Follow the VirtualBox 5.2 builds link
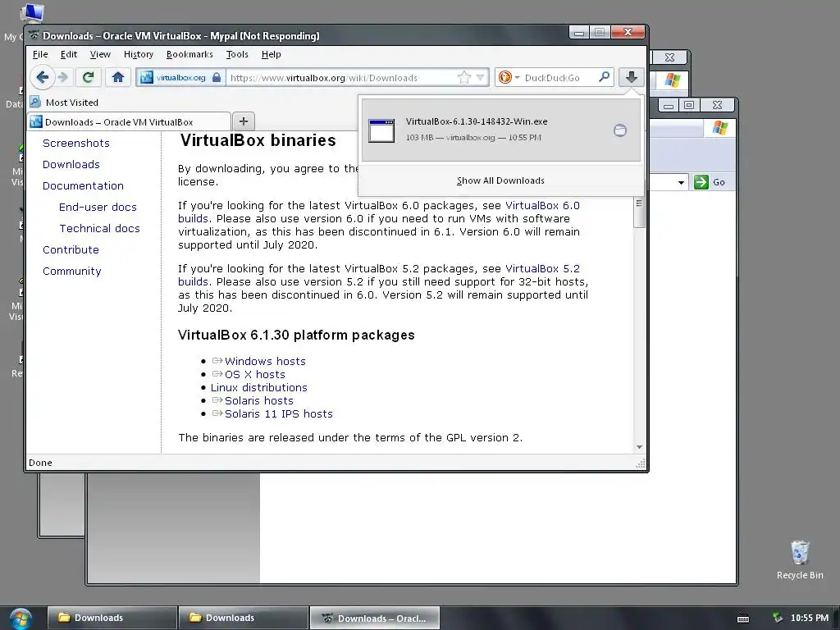The height and width of the screenshot is (630, 840). click(x=542, y=269)
